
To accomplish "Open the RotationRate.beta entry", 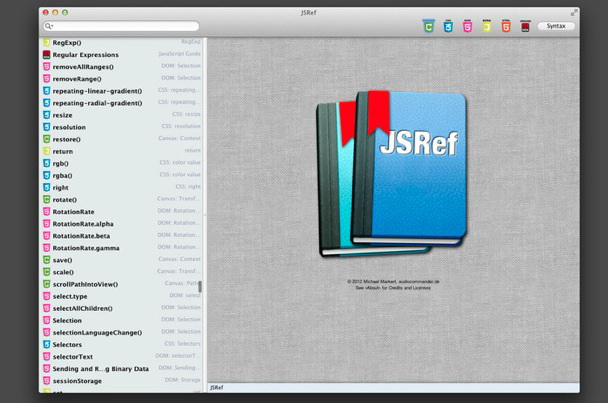I will click(121, 236).
